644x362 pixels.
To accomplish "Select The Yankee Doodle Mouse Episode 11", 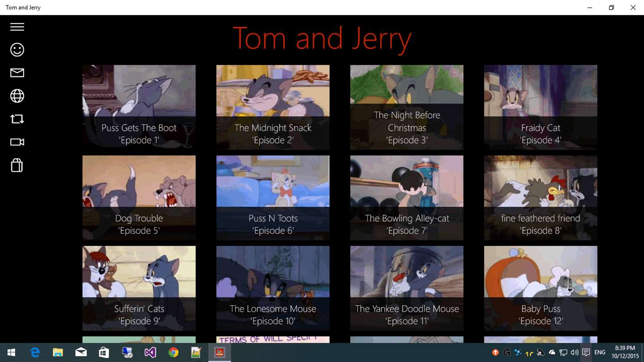I will point(407,288).
